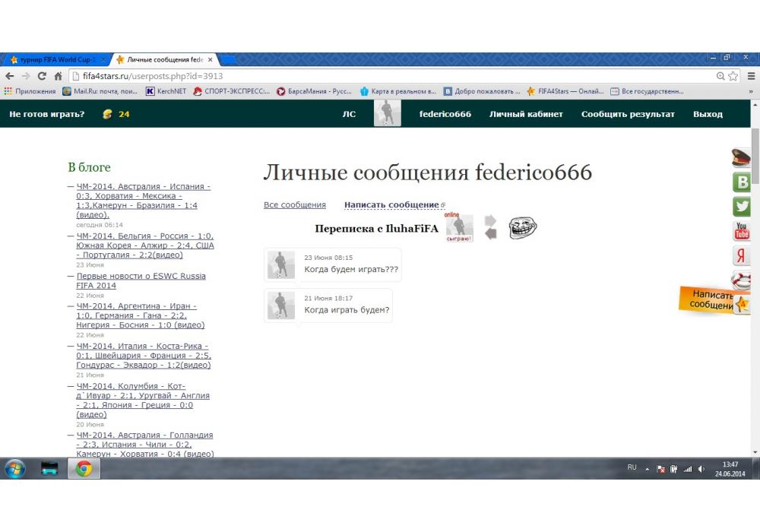Click the Yandex 'Я' icon

pyautogui.click(x=742, y=255)
